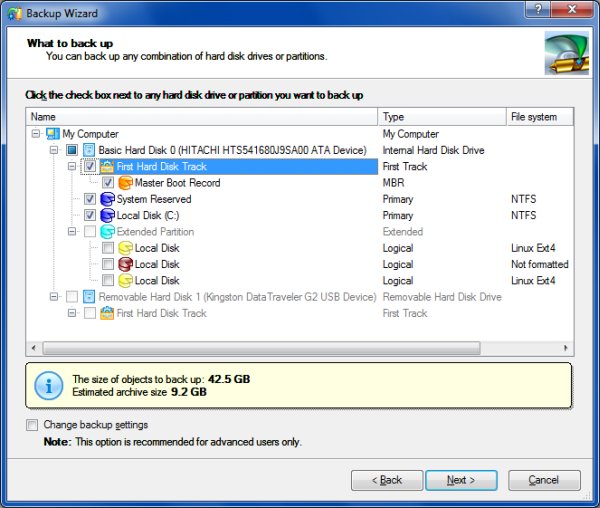
Task: Uncheck the Local Disk (C:) checkbox
Action: click(90, 215)
